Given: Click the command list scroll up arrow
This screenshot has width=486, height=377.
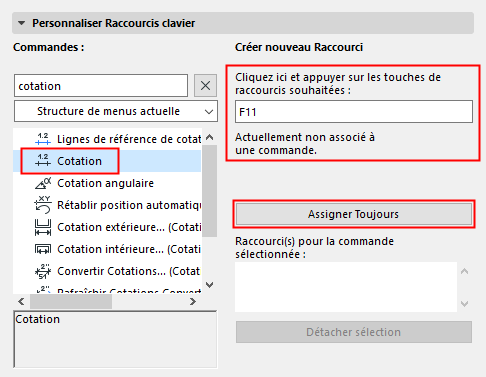Looking at the screenshot, I should (210, 137).
